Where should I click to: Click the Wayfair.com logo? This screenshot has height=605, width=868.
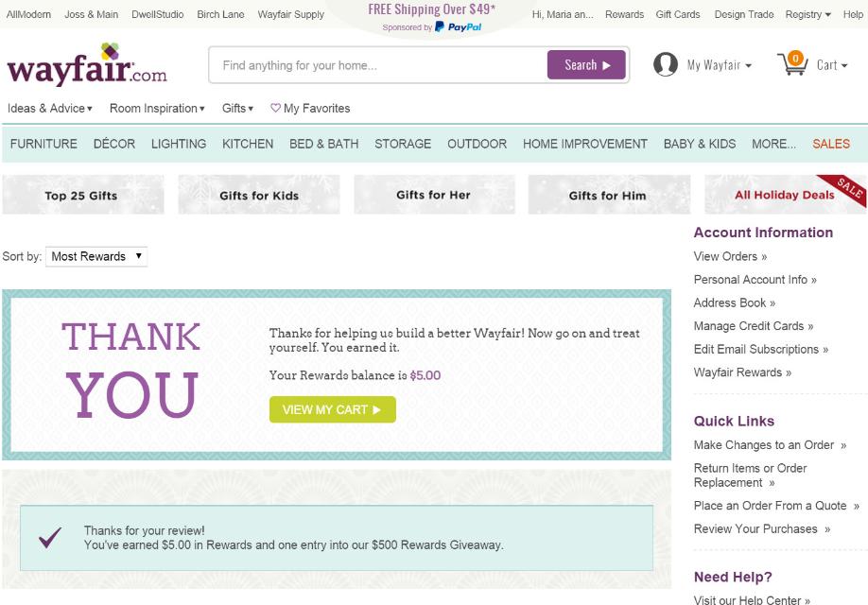[x=87, y=65]
